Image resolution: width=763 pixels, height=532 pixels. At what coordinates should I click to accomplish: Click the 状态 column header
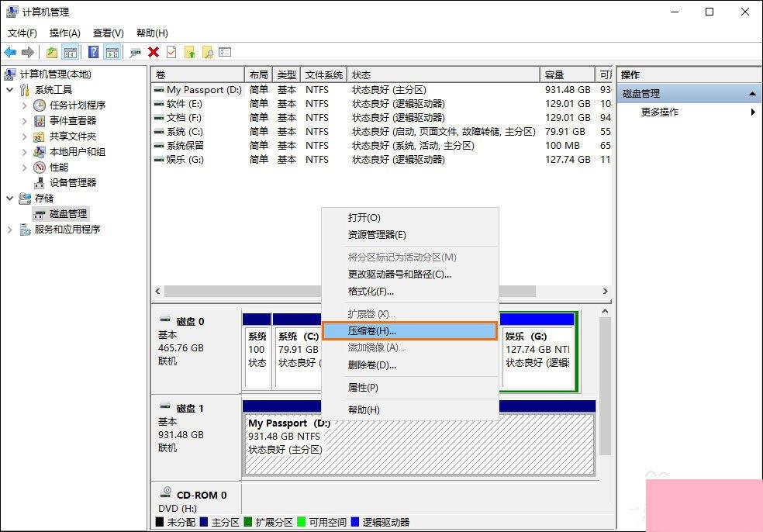point(444,75)
